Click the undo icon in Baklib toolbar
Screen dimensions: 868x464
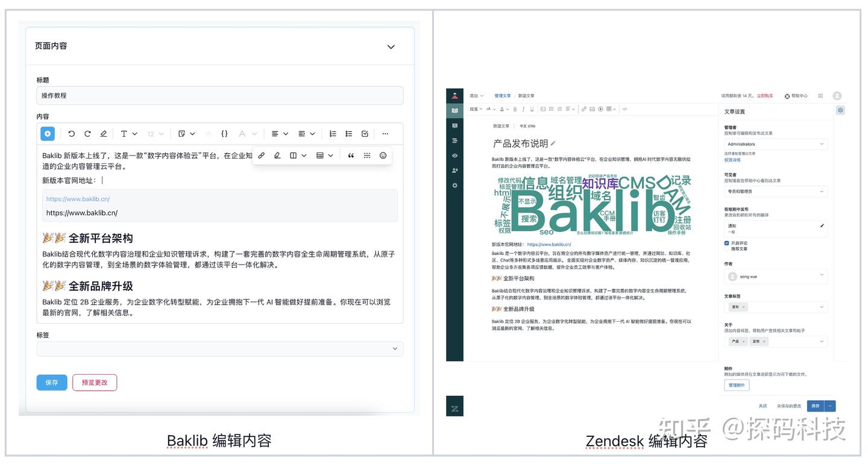coord(71,133)
